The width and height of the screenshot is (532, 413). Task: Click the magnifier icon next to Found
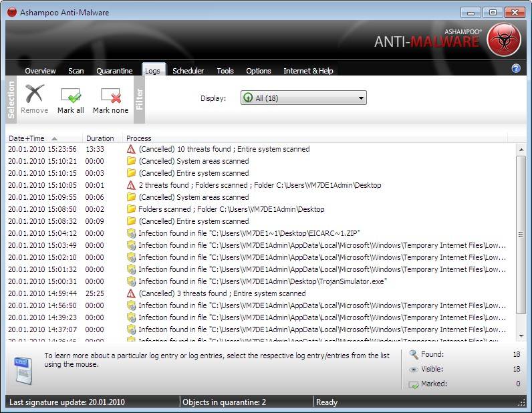pos(414,355)
